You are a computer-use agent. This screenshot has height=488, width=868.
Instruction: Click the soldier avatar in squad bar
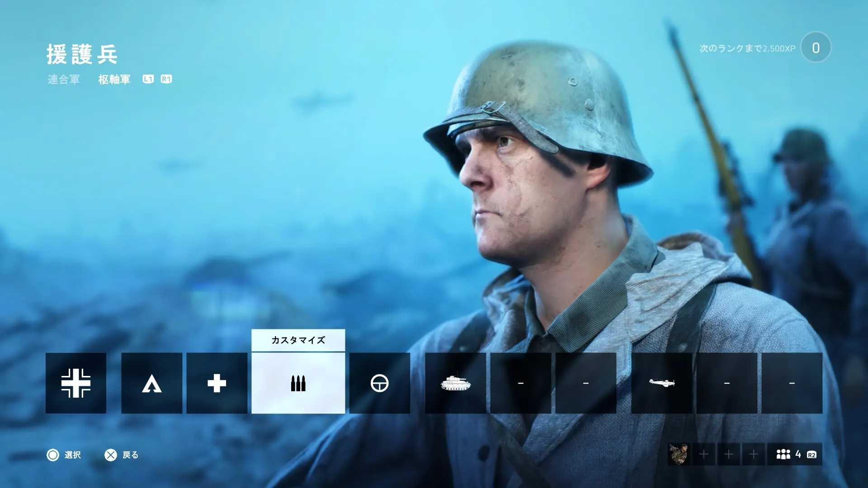(679, 454)
